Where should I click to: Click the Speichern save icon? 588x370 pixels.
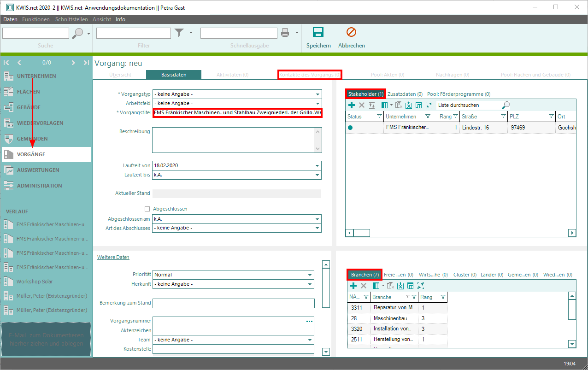pyautogui.click(x=318, y=32)
